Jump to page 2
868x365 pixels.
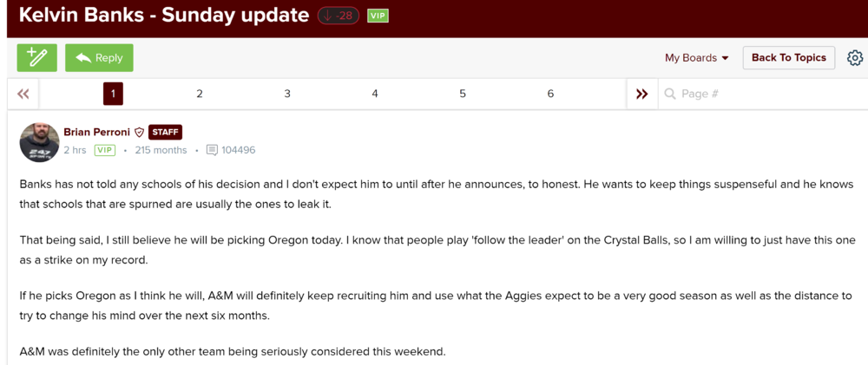200,94
